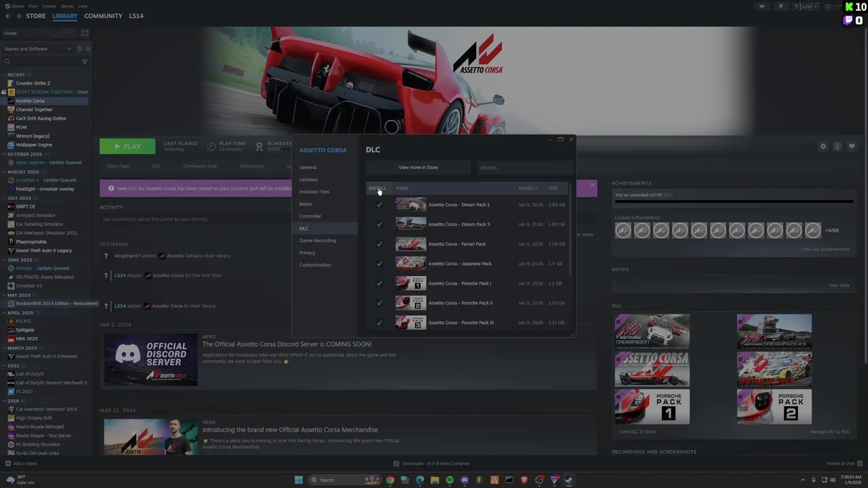Click Add a Game at the bottom left
The height and width of the screenshot is (488, 868).
pyautogui.click(x=21, y=464)
